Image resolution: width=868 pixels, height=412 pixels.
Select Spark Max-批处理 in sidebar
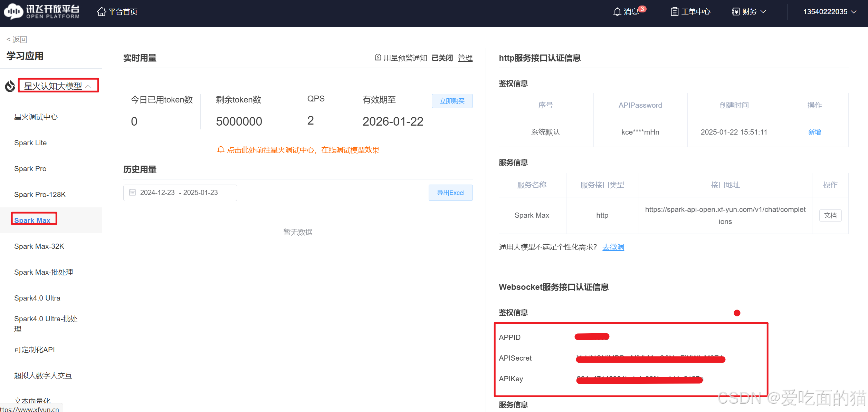[44, 272]
